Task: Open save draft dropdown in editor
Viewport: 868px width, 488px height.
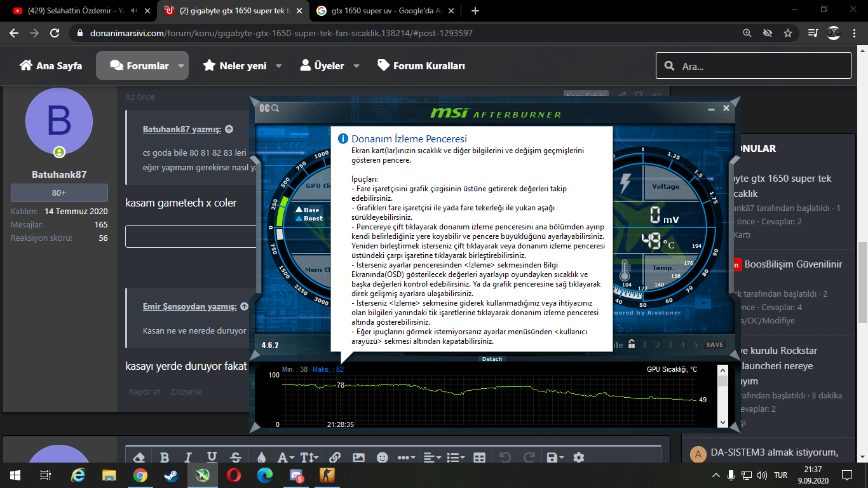Action: point(555,457)
